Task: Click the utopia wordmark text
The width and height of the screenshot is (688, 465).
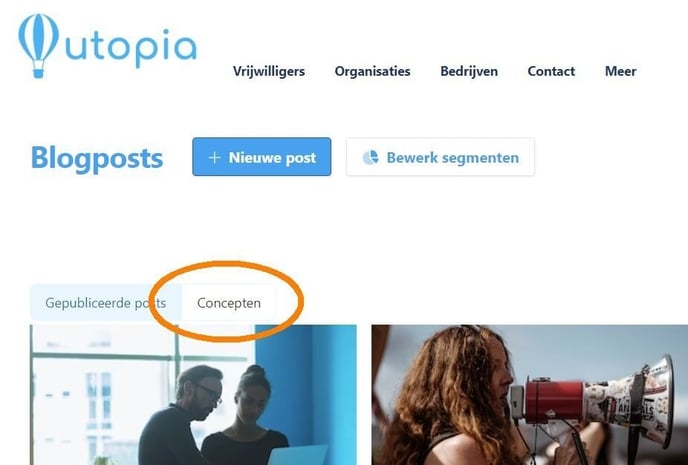Action: point(131,46)
